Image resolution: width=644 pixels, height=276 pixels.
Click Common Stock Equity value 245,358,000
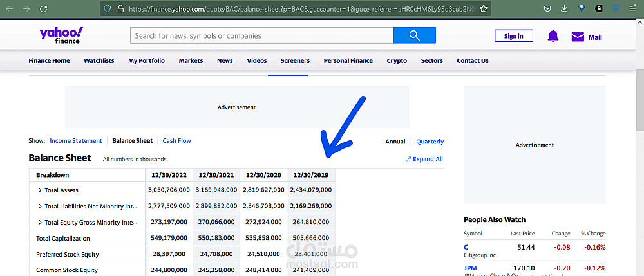tap(216, 270)
